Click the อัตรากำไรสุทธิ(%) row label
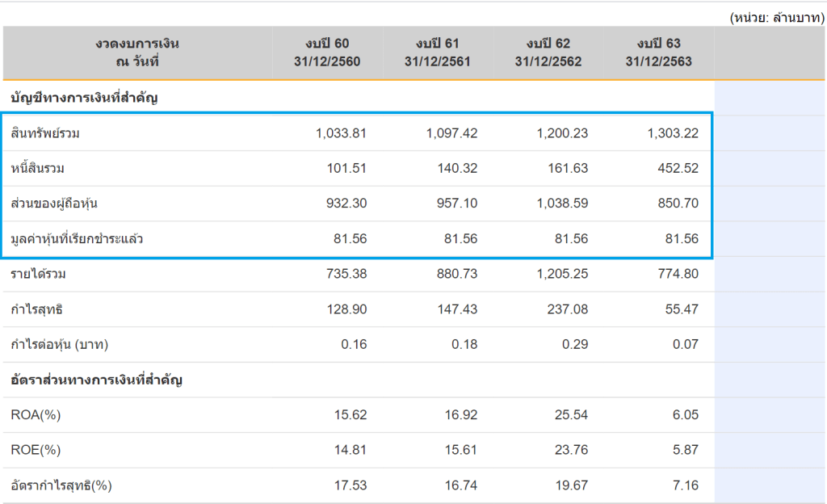The width and height of the screenshot is (827, 504). (x=61, y=485)
